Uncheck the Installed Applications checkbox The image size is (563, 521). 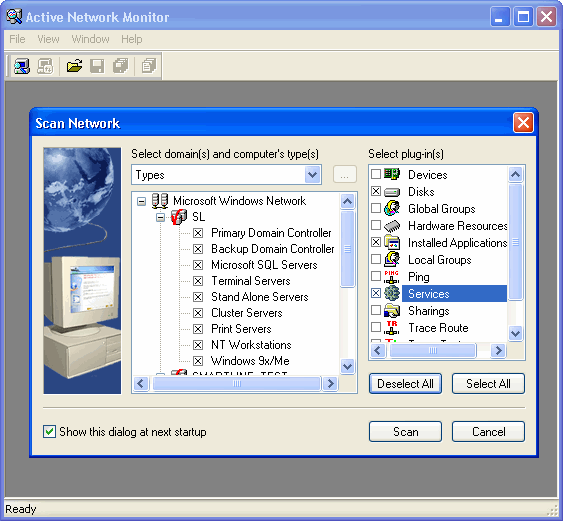(x=376, y=242)
